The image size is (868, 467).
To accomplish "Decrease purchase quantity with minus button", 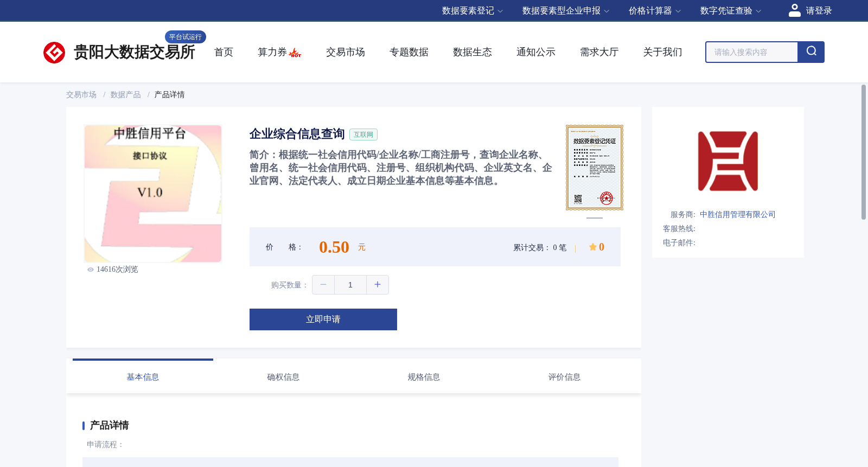I will (x=323, y=285).
